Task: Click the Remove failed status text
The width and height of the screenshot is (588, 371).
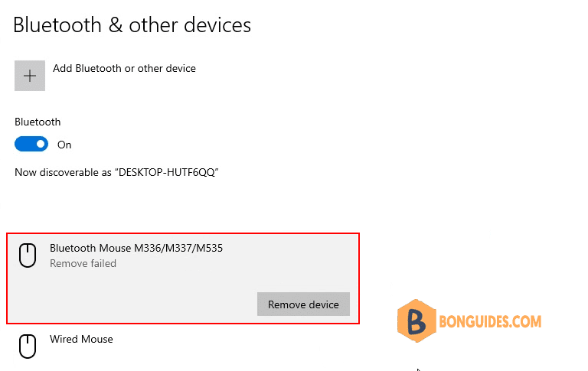Action: coord(83,263)
